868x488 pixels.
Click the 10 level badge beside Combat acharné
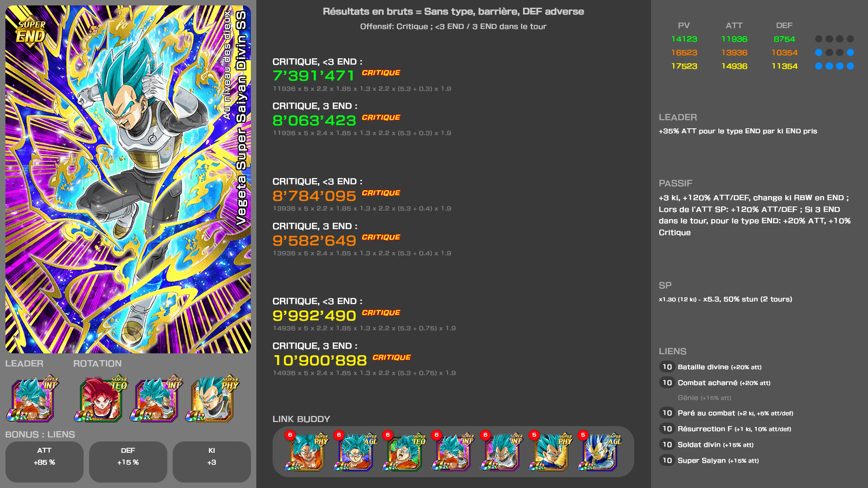tap(667, 383)
